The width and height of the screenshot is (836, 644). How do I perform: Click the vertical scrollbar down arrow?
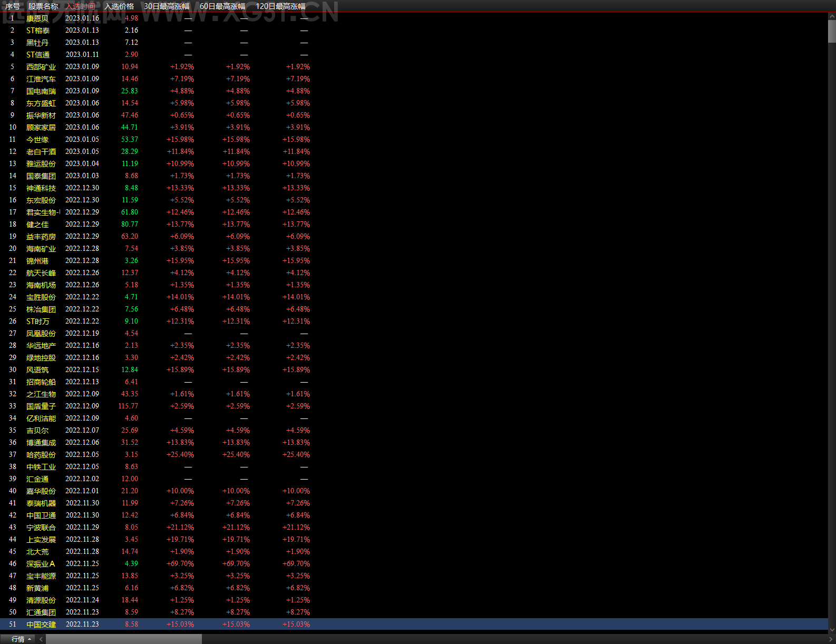pyautogui.click(x=832, y=629)
